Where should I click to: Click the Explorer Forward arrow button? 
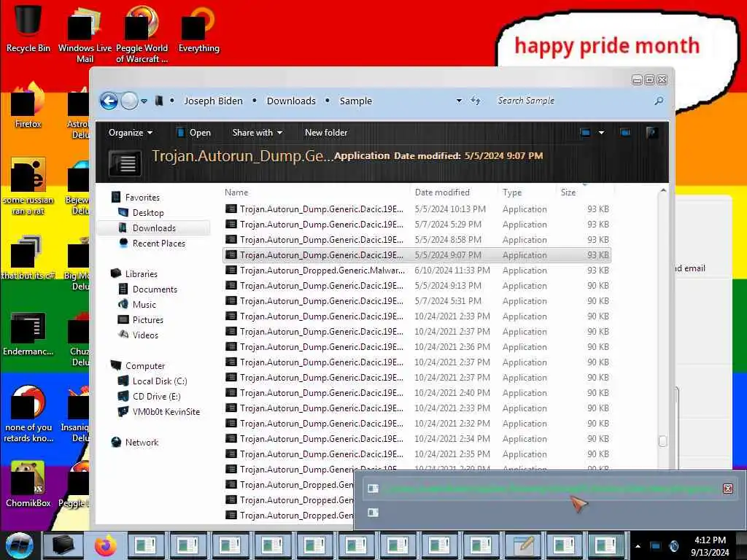tap(129, 101)
